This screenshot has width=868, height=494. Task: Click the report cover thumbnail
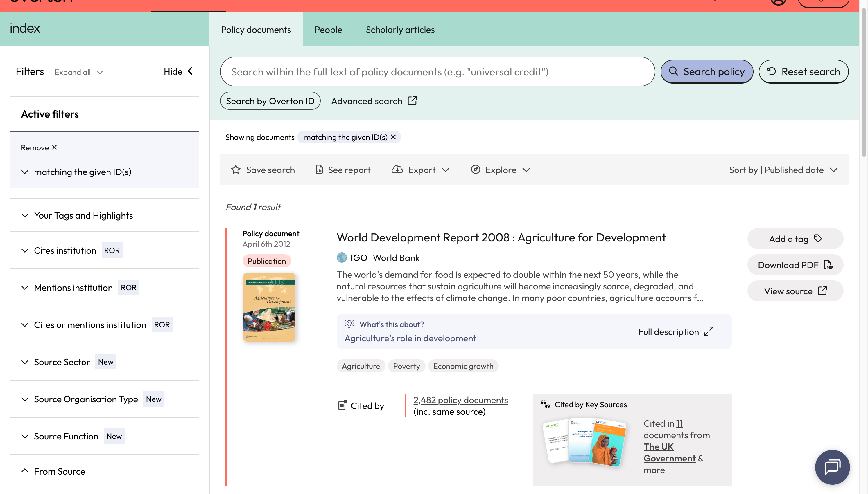[269, 307]
